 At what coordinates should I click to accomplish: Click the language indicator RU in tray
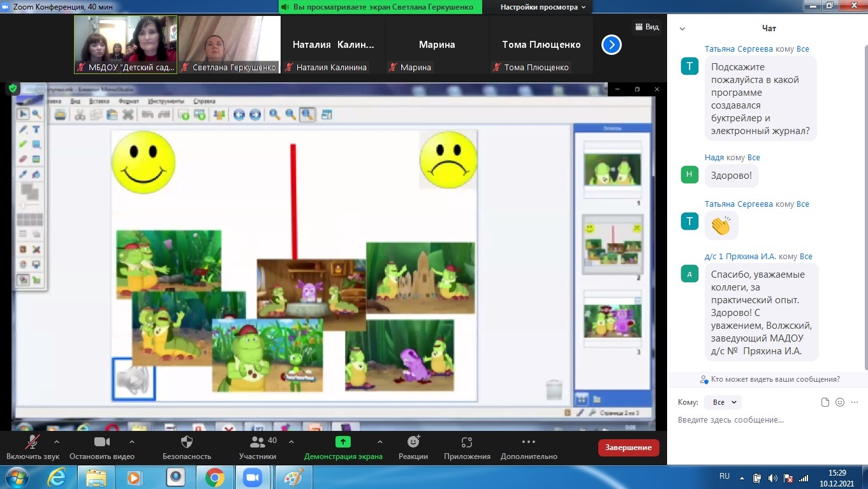(725, 476)
